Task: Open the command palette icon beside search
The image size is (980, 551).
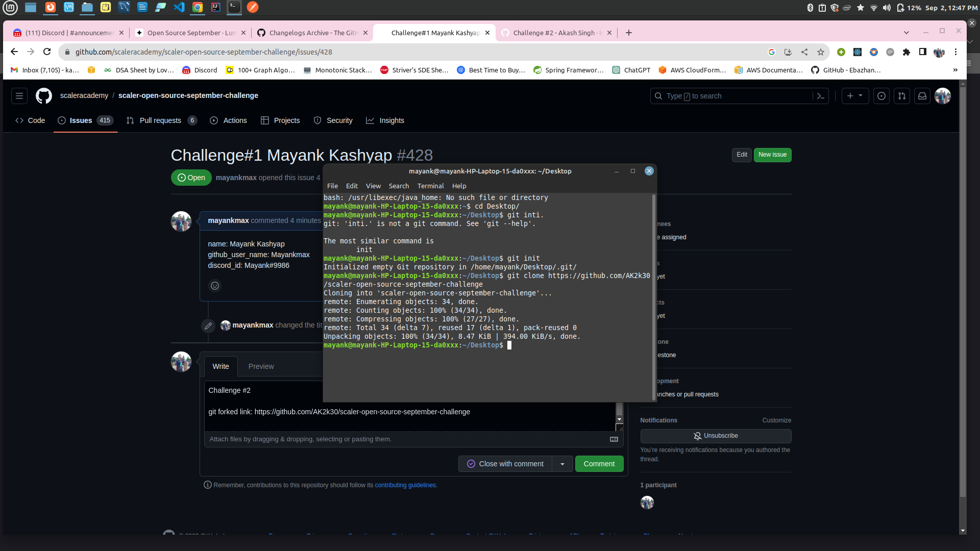Action: click(820, 96)
